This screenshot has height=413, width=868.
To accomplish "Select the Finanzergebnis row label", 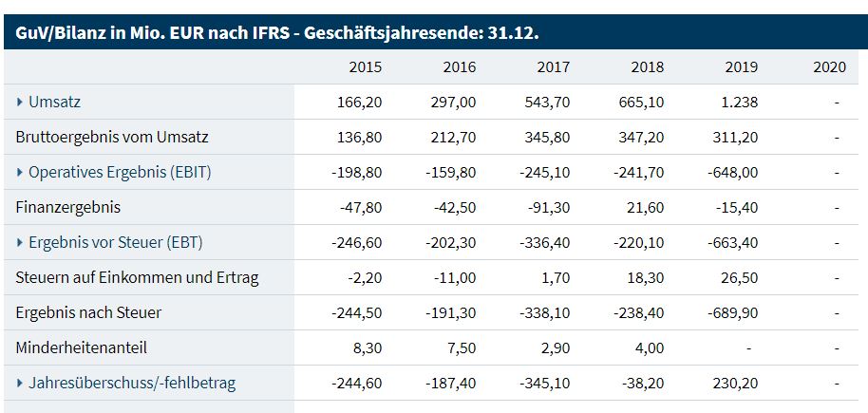I will (68, 207).
